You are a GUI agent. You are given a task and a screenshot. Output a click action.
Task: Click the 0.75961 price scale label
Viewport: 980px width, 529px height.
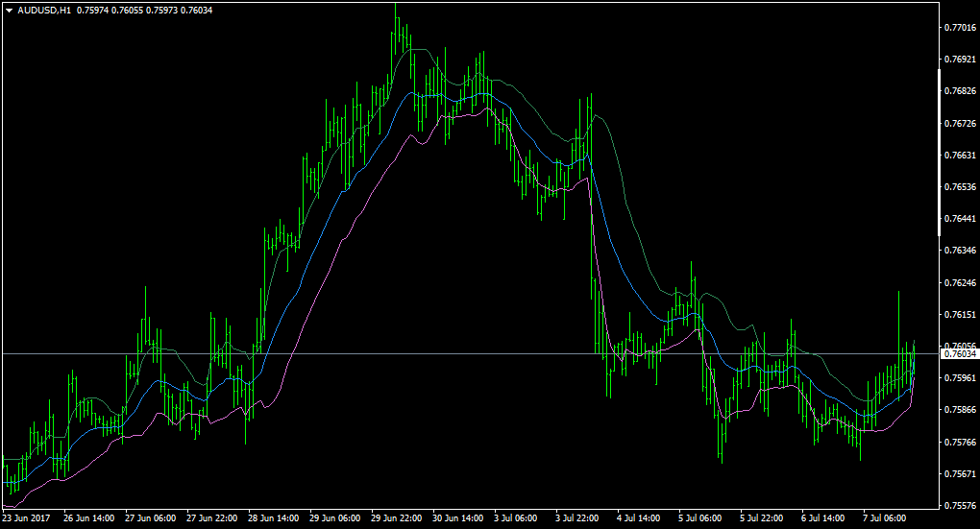pyautogui.click(x=960, y=378)
